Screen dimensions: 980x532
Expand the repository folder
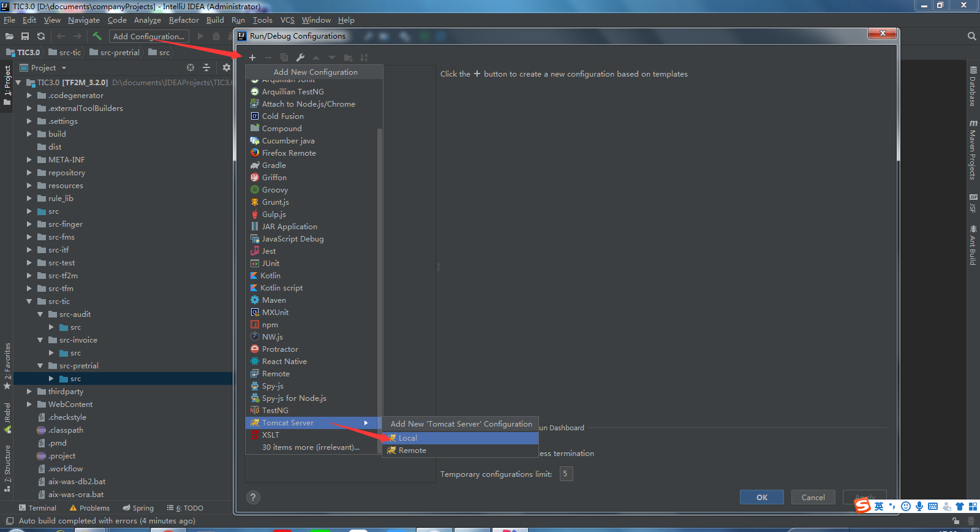(x=29, y=173)
